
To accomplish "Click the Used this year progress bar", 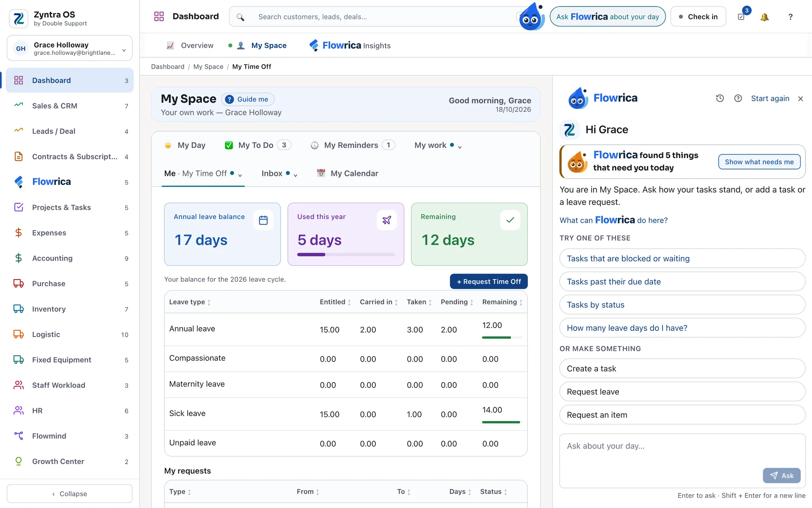I will click(346, 255).
